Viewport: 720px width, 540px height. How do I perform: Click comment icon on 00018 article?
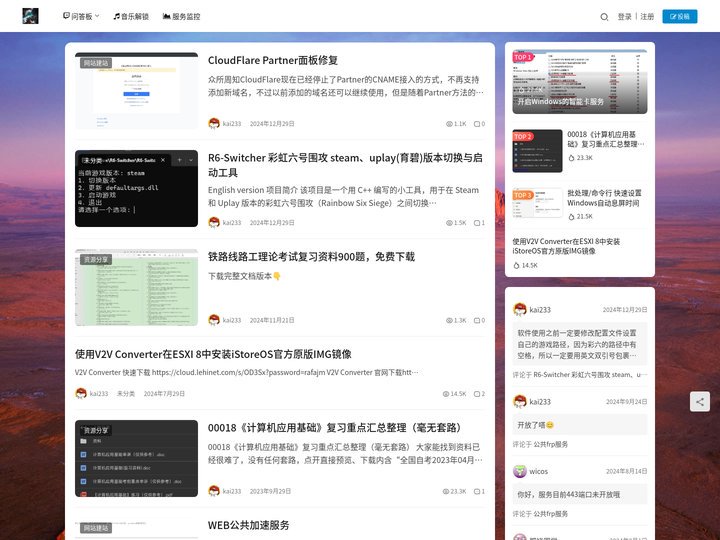click(477, 491)
